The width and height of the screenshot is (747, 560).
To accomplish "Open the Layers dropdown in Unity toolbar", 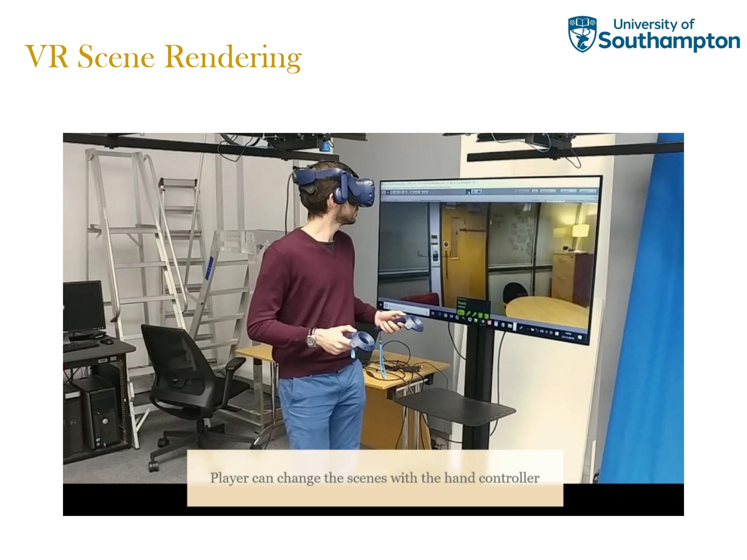I will (568, 191).
